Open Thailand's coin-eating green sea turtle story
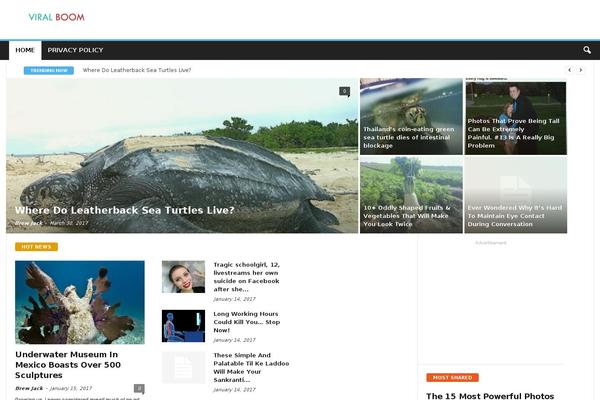Viewport: 600px width, 400px height. tap(409, 137)
